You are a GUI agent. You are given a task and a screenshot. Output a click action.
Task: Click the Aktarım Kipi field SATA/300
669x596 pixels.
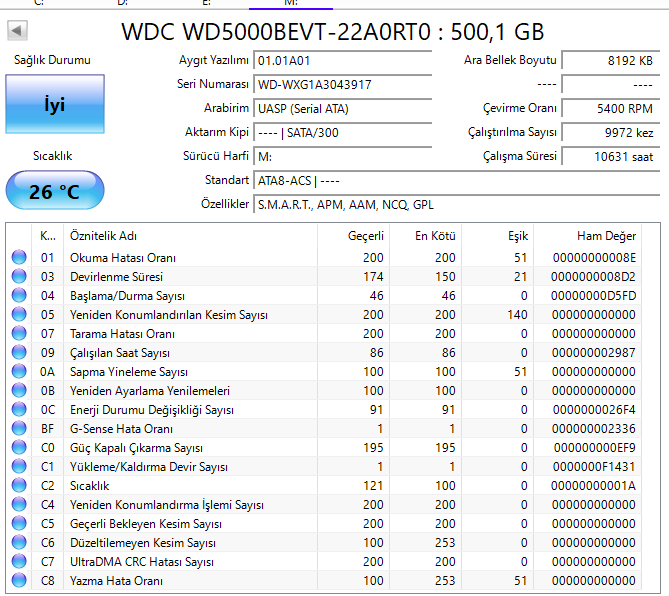tap(343, 133)
